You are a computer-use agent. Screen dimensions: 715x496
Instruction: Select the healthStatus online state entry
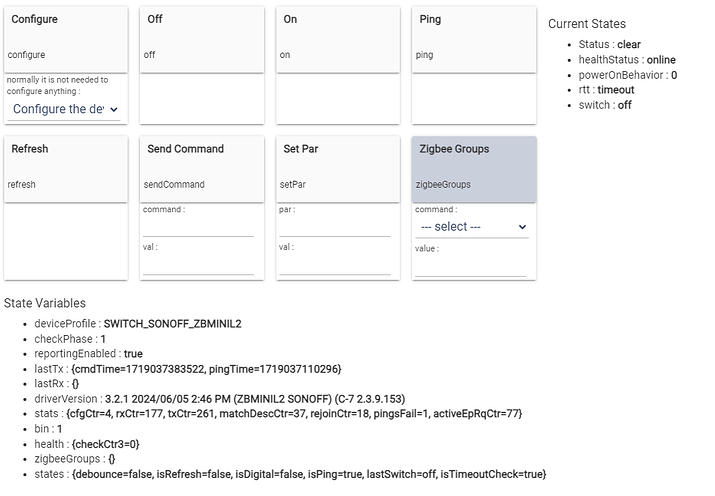point(626,60)
